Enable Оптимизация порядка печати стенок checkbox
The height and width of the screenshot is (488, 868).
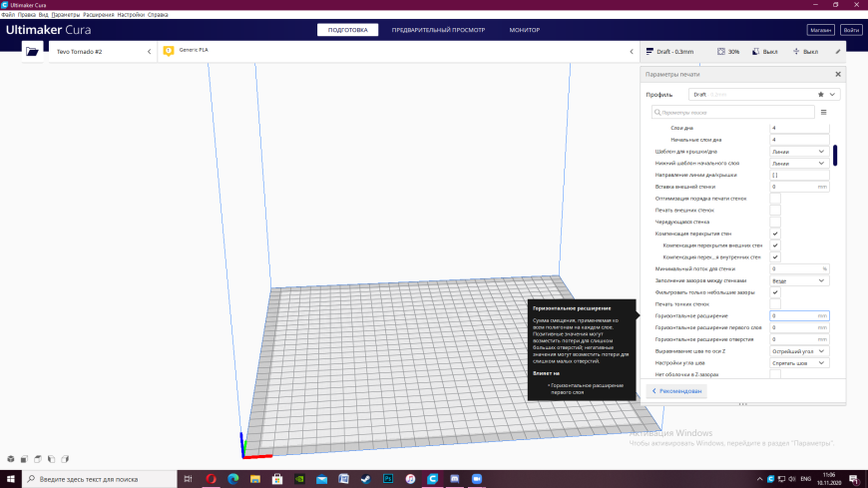point(775,199)
